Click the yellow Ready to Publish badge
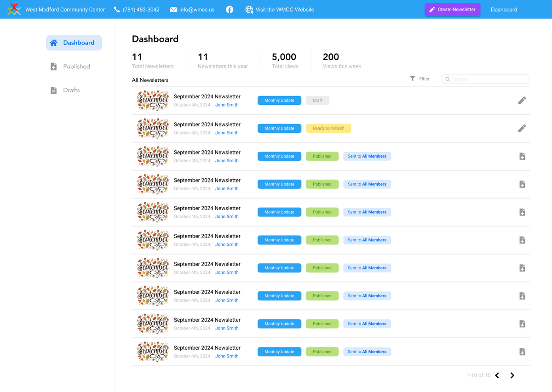Image resolution: width=552 pixels, height=392 pixels. (328, 128)
